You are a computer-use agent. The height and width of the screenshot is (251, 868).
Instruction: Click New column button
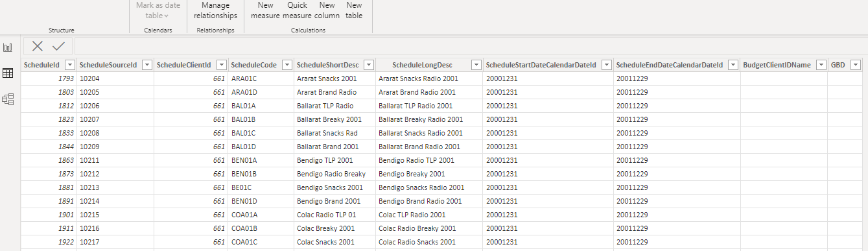(x=327, y=10)
